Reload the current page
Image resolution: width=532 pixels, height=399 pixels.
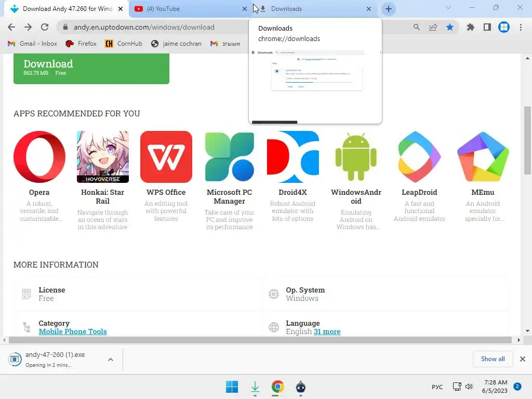point(45,27)
